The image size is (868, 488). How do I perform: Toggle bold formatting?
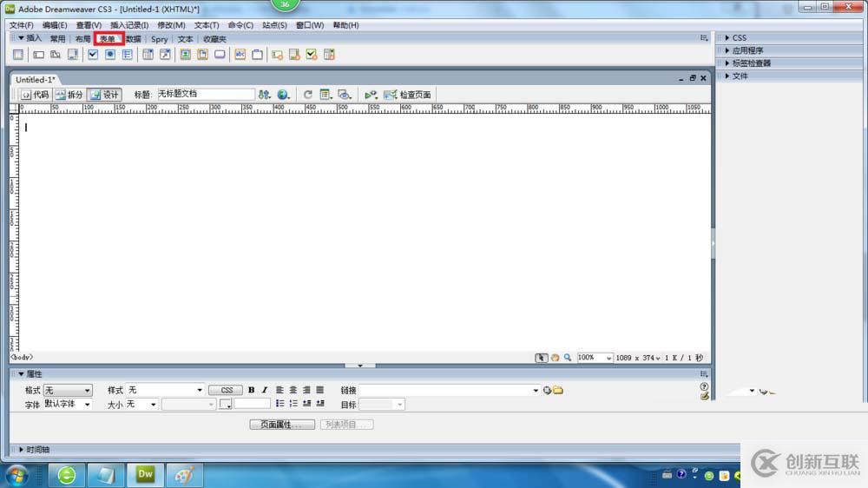(252, 390)
